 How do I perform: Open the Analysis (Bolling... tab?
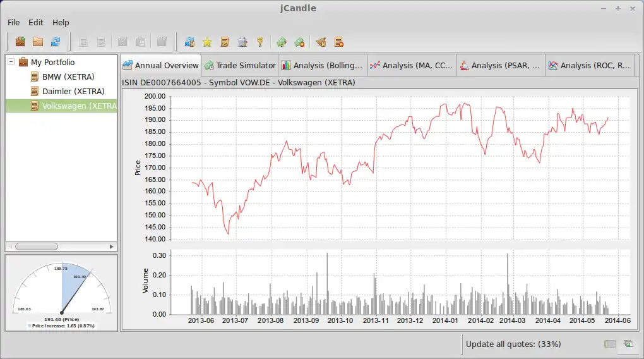click(x=323, y=65)
